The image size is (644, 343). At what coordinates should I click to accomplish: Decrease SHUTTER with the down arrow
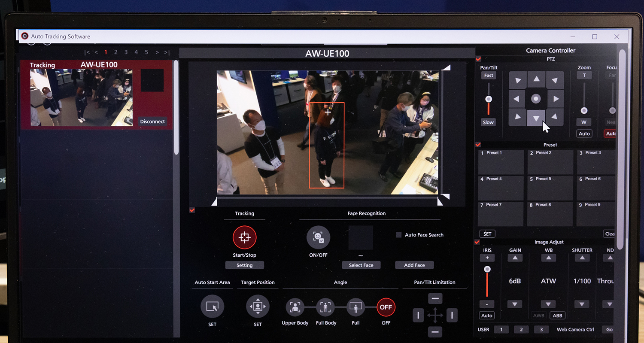[582, 304]
